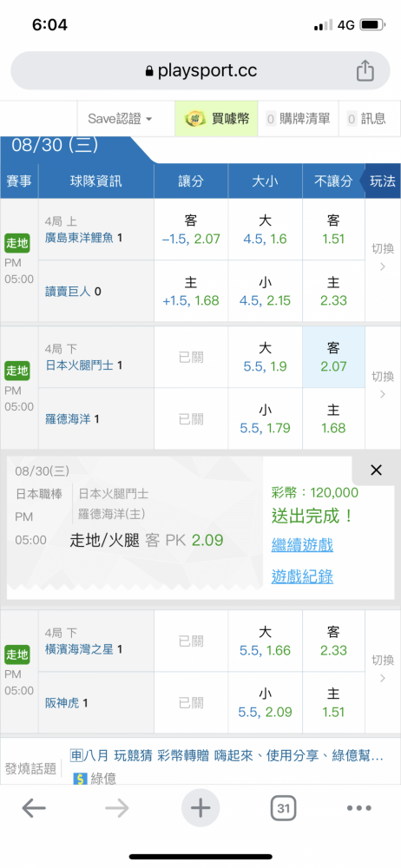Tap the playsport.cc address field
This screenshot has width=401, height=868.
200,71
